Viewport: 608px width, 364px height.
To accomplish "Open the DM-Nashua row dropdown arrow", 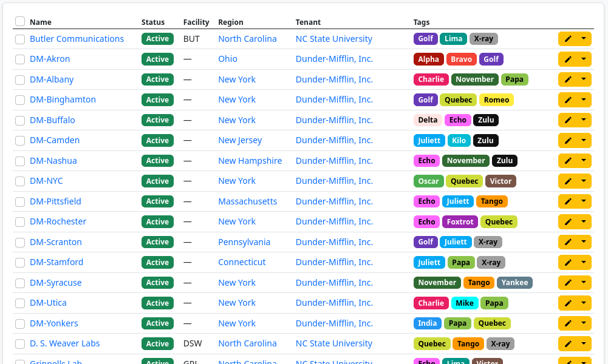I will click(584, 161).
